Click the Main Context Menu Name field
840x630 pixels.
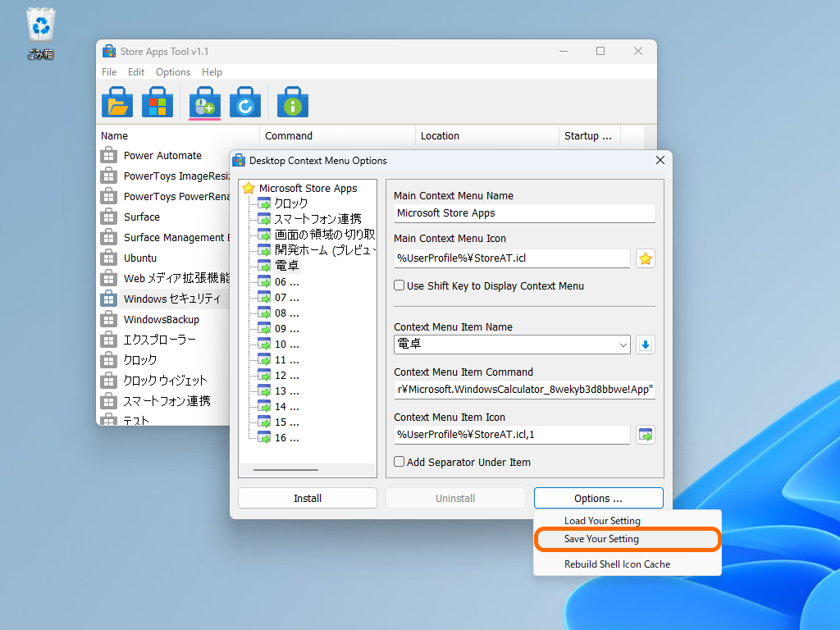click(x=524, y=213)
